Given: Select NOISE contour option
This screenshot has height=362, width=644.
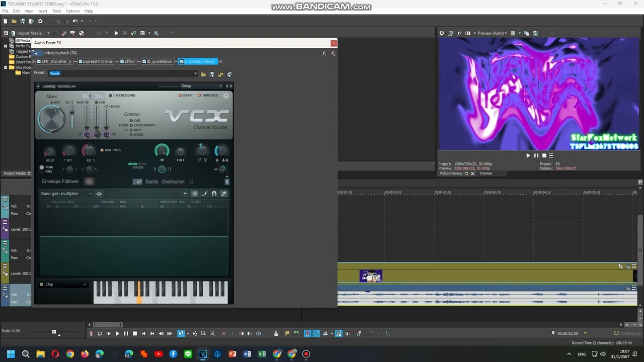Looking at the screenshot, I should [136, 135].
